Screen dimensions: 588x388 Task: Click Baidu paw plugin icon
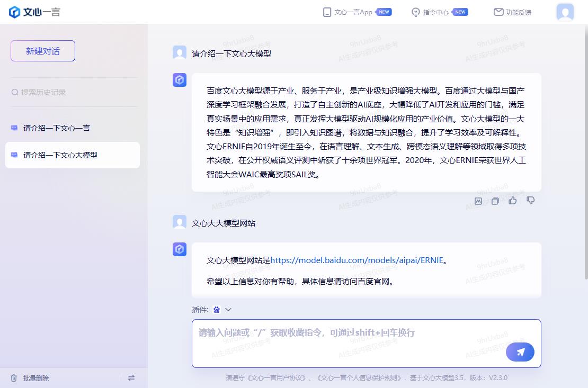coord(216,310)
